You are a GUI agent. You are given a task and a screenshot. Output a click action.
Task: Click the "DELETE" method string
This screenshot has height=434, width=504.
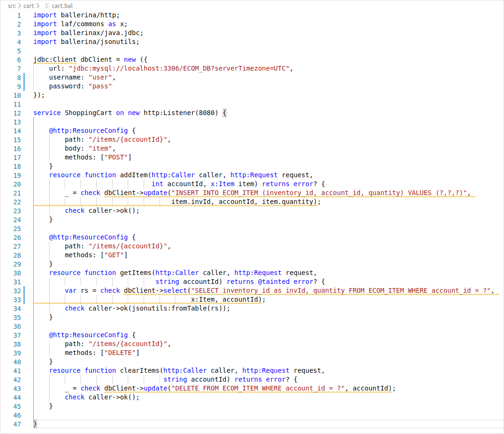coord(120,353)
